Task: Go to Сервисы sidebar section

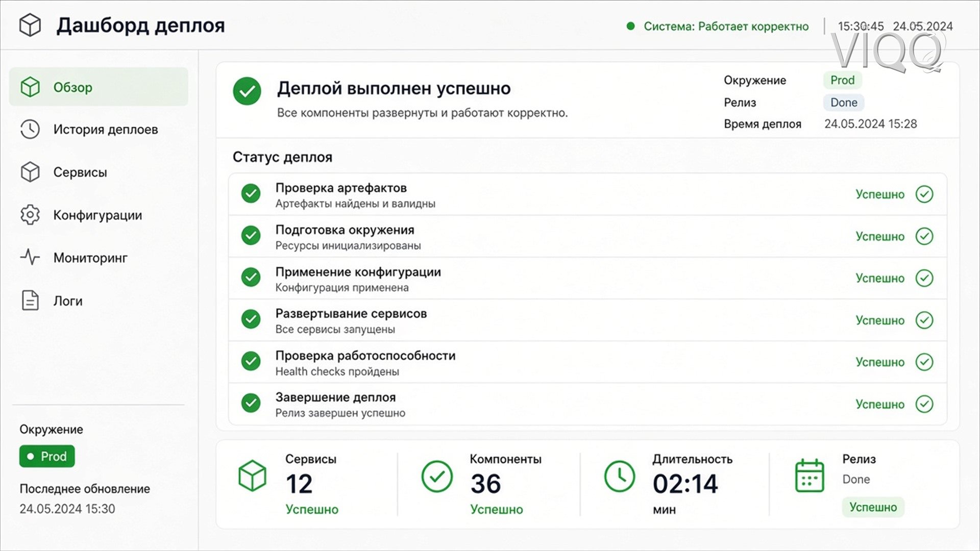Action: click(x=99, y=172)
